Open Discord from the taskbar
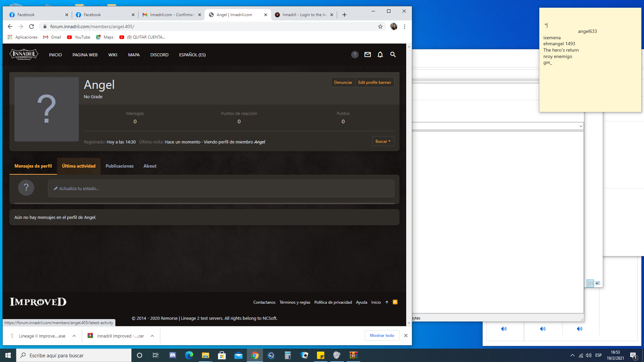Screen dimensions: 644x362 173,355
